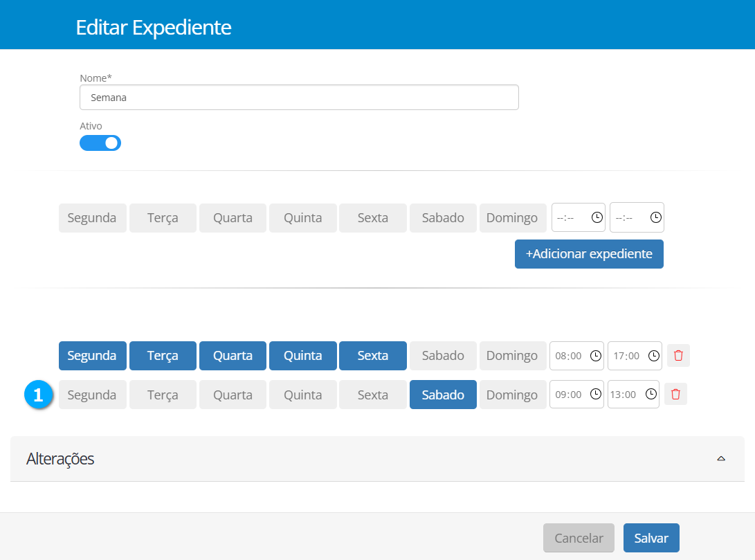755x560 pixels.
Task: Disable the Ativo switch
Action: coord(100,143)
